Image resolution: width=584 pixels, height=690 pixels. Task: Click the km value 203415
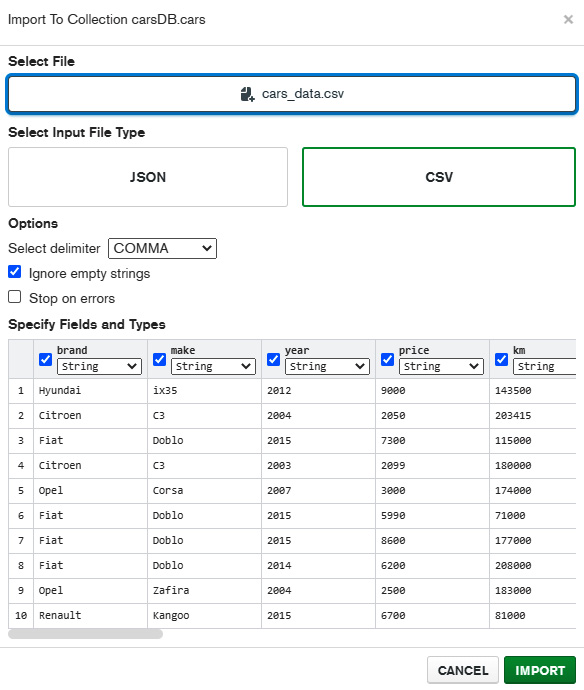[x=513, y=415]
